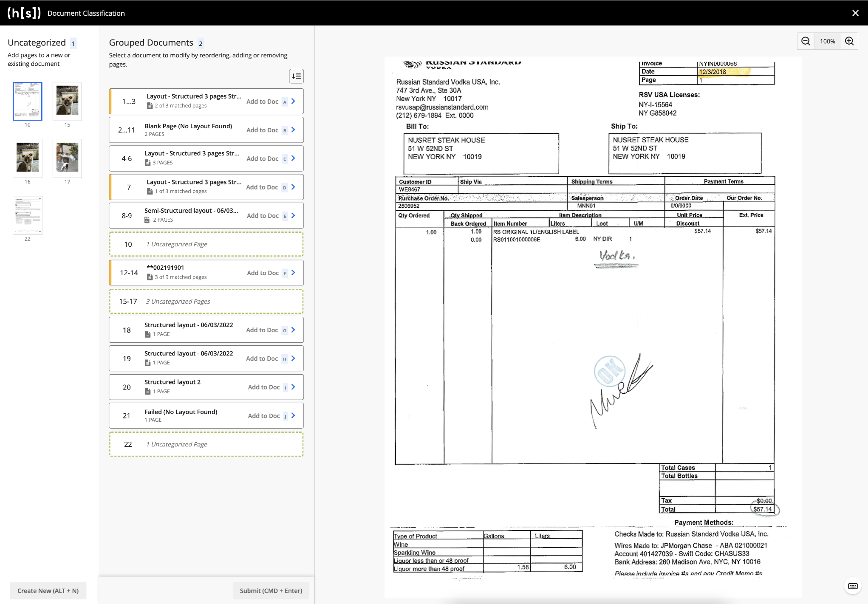Viewport: 868px width, 604px height.
Task: Zoom out of the document preview
Action: coord(806,41)
